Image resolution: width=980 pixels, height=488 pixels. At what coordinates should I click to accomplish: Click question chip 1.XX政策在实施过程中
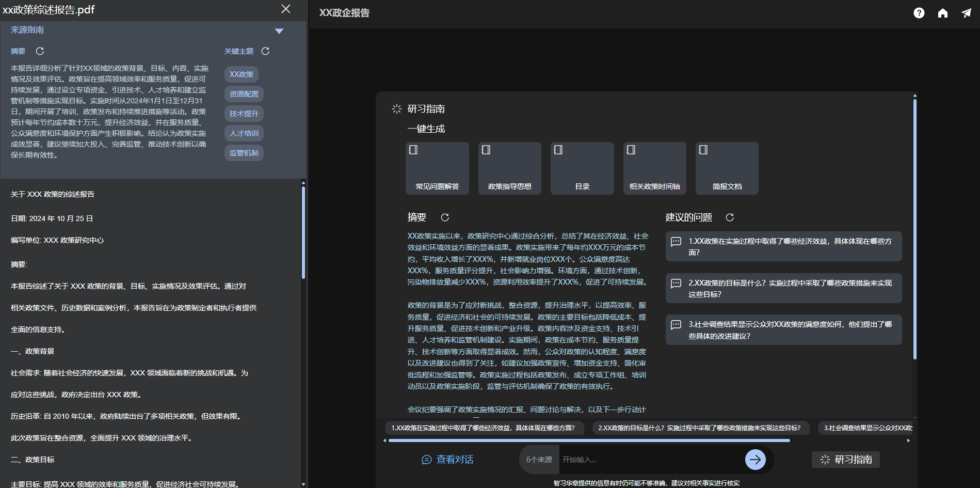[x=484, y=428]
